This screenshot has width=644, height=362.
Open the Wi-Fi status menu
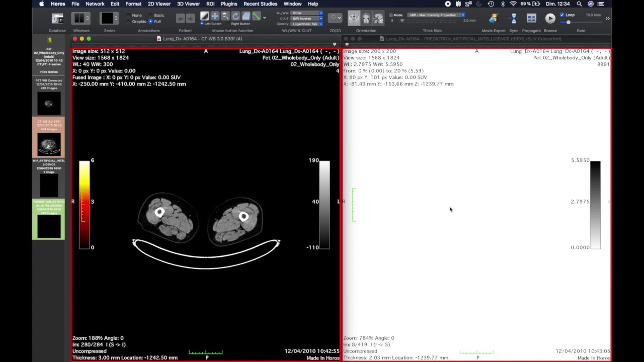click(x=513, y=4)
